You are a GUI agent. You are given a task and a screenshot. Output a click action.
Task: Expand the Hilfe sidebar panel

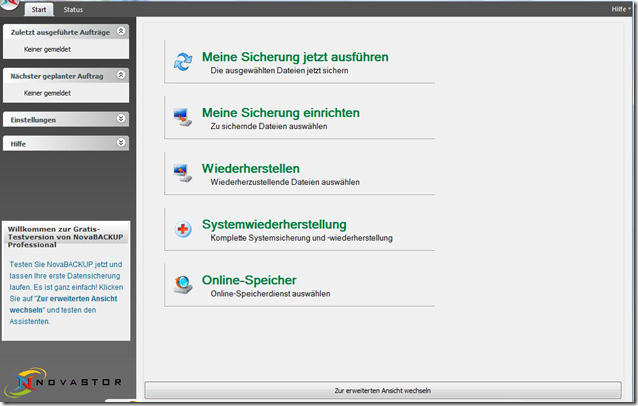pos(121,142)
